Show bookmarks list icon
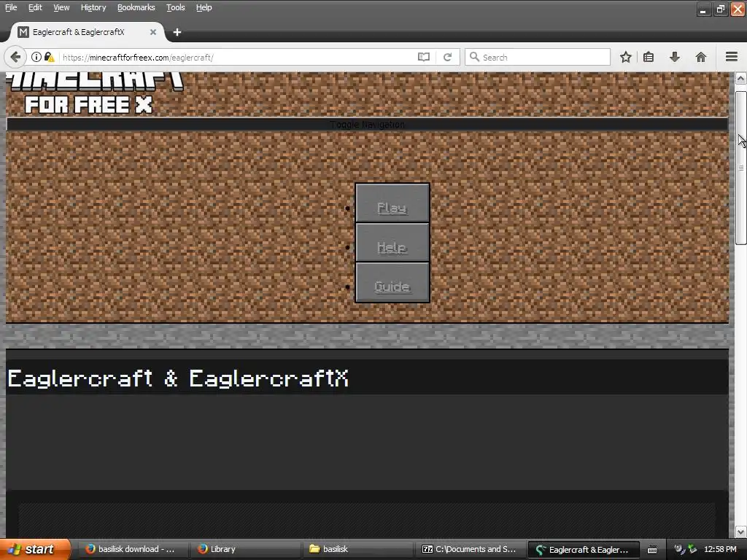This screenshot has width=747, height=560. tap(649, 57)
